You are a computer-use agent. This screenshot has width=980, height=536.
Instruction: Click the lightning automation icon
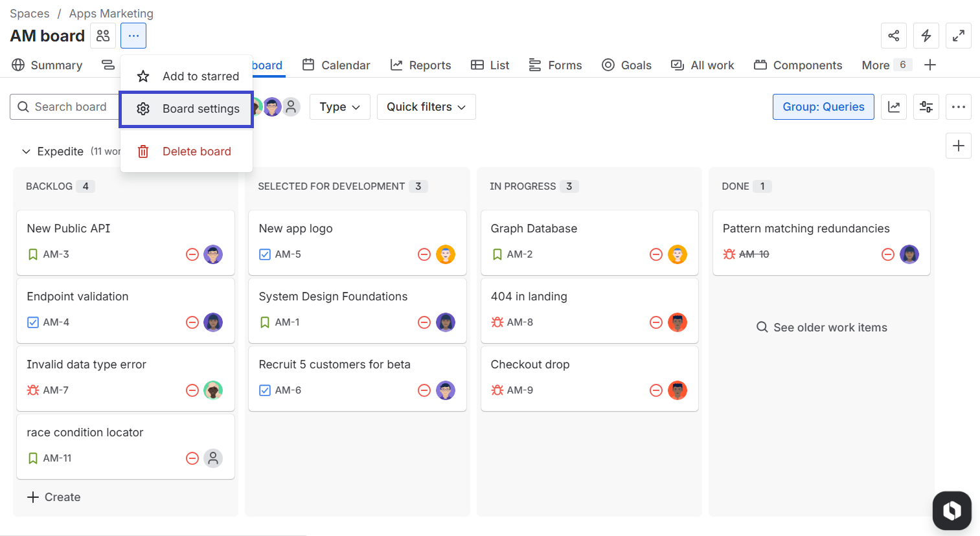pos(926,36)
